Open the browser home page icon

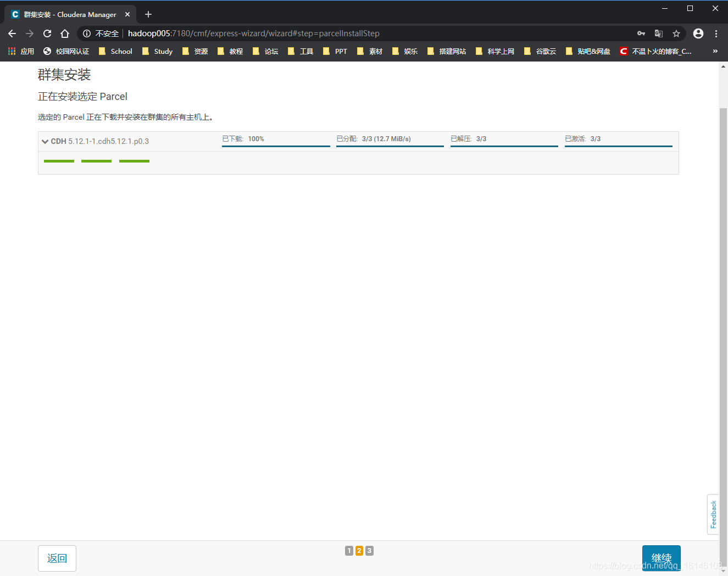pyautogui.click(x=65, y=33)
